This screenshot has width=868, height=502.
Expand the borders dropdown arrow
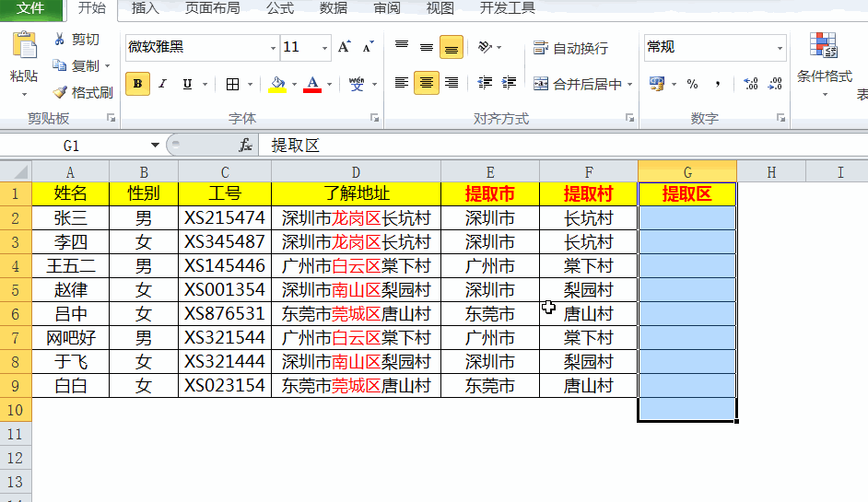[x=250, y=84]
